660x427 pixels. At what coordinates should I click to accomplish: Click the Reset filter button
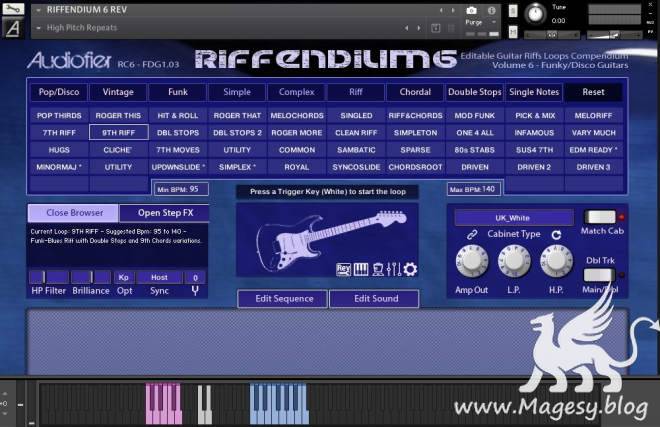point(593,92)
